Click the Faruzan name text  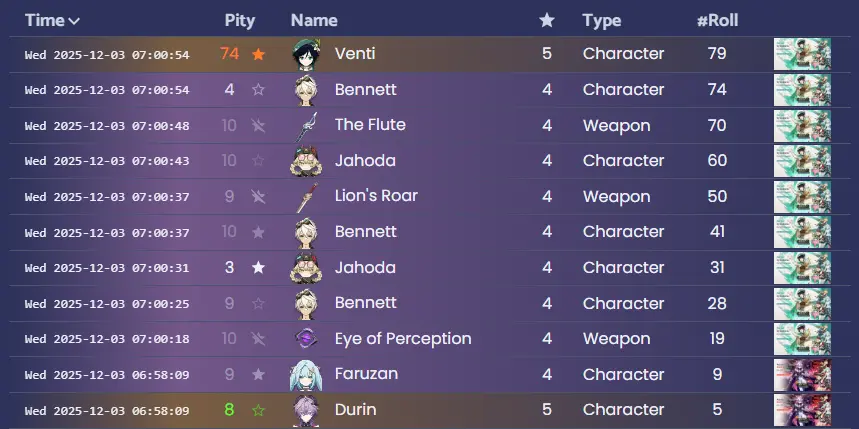[x=365, y=375]
